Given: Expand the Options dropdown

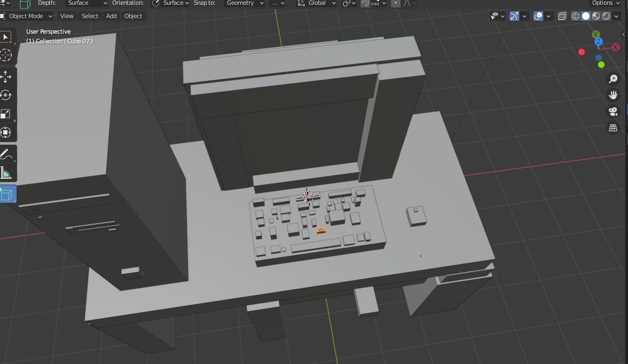Looking at the screenshot, I should pyautogui.click(x=606, y=3).
